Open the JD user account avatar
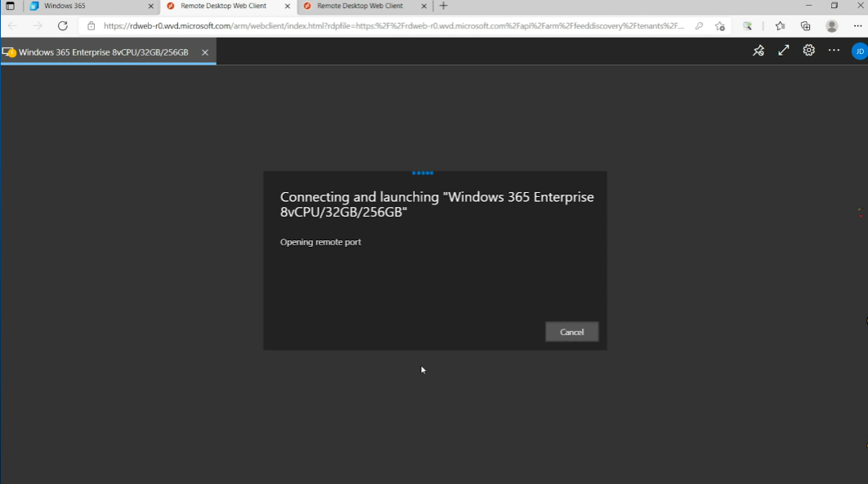 (x=859, y=51)
